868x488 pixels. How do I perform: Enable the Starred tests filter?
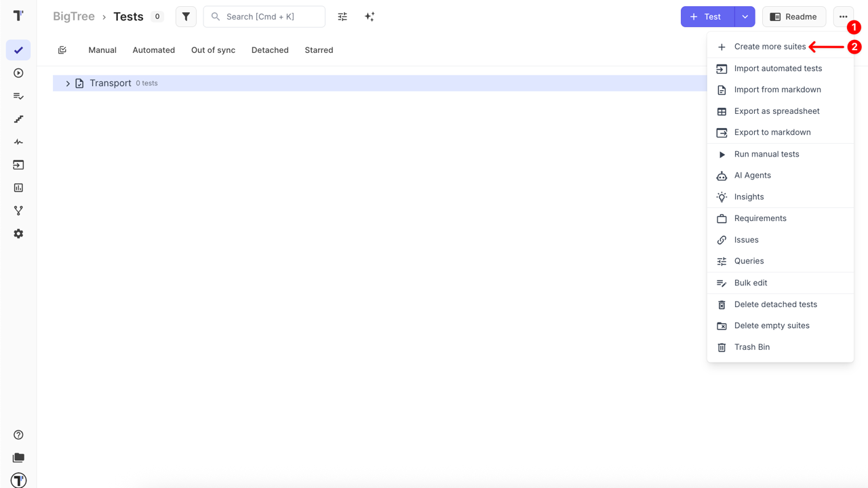click(x=318, y=49)
